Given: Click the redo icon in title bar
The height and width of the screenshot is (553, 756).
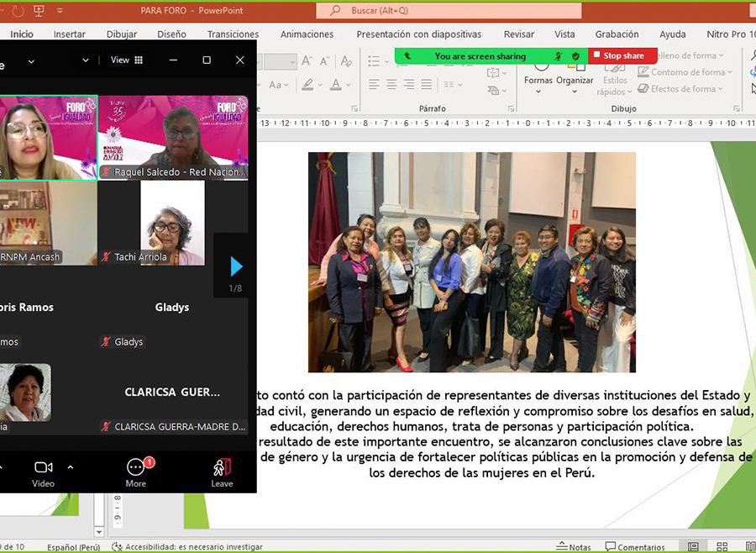Looking at the screenshot, I should 18,11.
